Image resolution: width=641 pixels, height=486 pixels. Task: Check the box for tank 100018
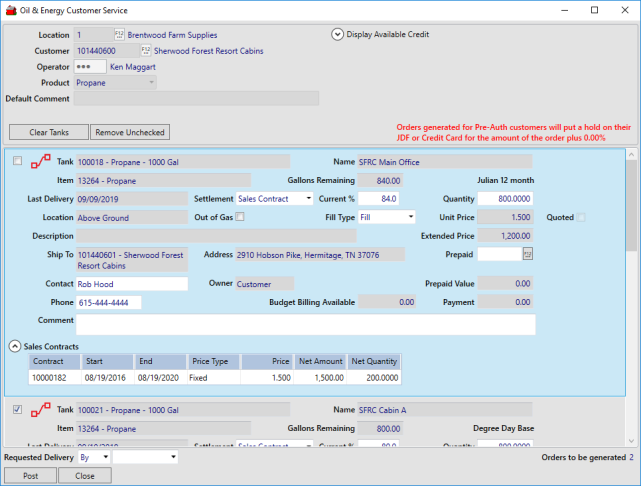click(18, 161)
